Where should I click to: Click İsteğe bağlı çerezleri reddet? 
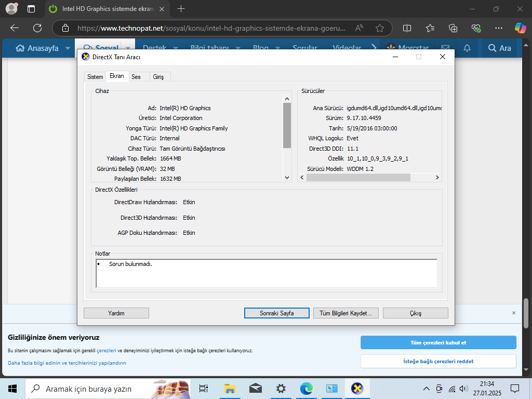click(x=438, y=362)
